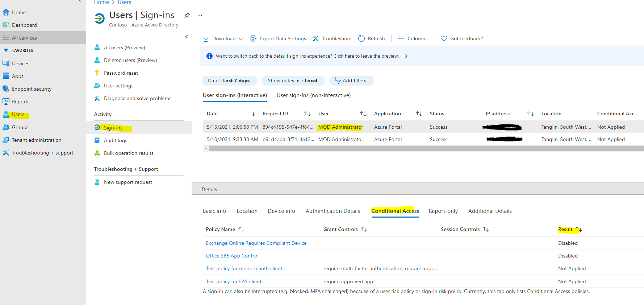Open User settings gear icon
The image size is (644, 305).
tap(97, 85)
